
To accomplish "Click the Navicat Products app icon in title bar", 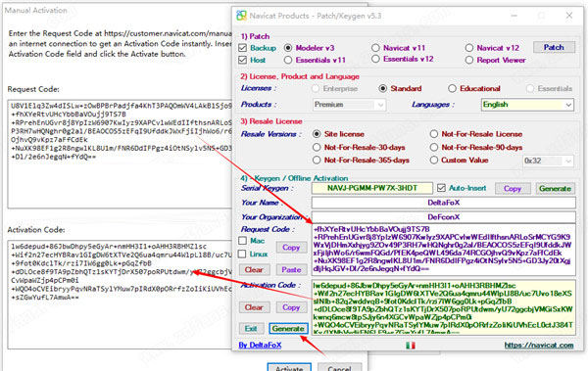I will click(x=241, y=16).
